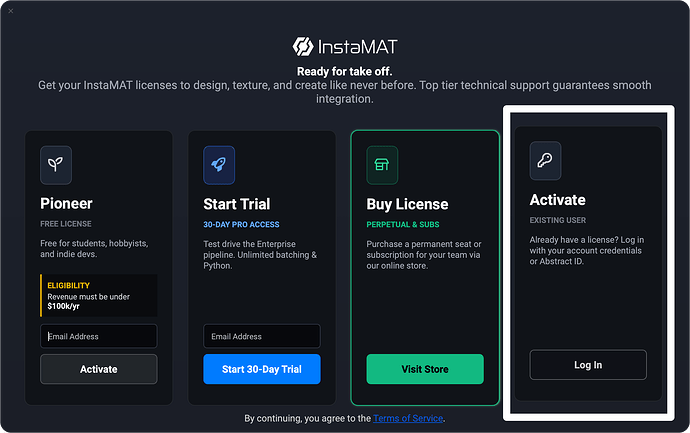Focus the Pioneer Email Address field
This screenshot has width=690, height=433.
click(99, 336)
